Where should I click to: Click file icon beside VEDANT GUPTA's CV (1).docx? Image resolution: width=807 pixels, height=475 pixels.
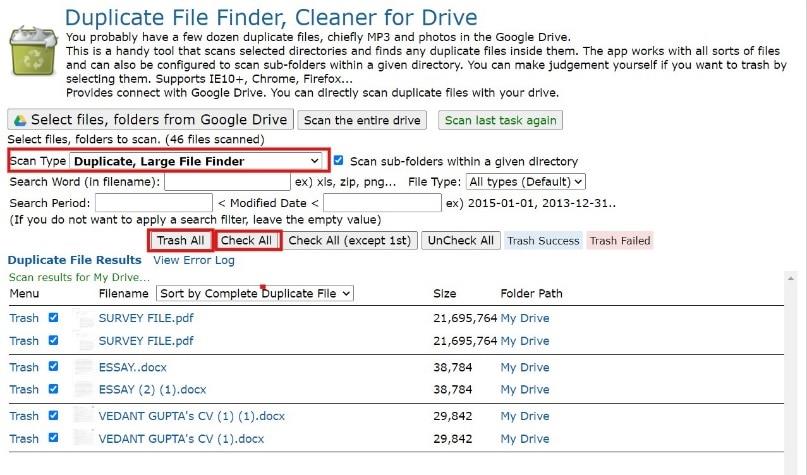pyautogui.click(x=84, y=438)
